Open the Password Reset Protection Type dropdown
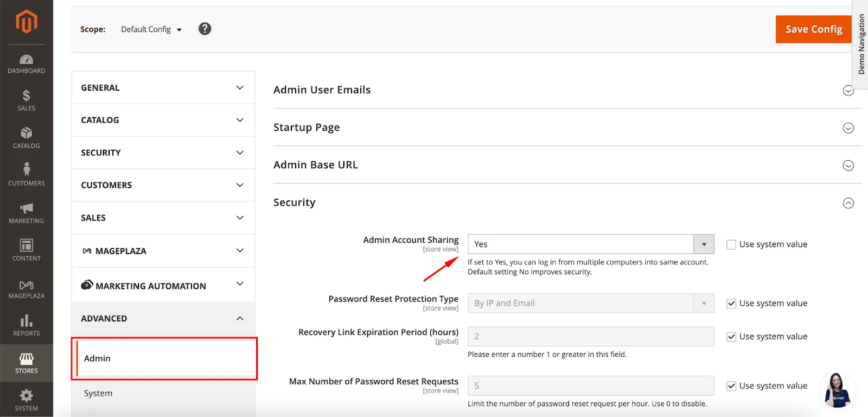 tap(591, 304)
